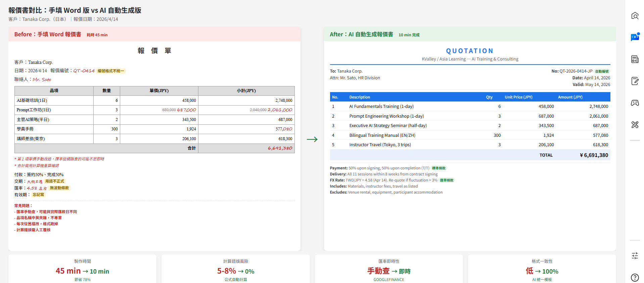The image size is (644, 283).
Task: Click the ¥ 6,691,380 total amount
Action: pyautogui.click(x=594, y=155)
